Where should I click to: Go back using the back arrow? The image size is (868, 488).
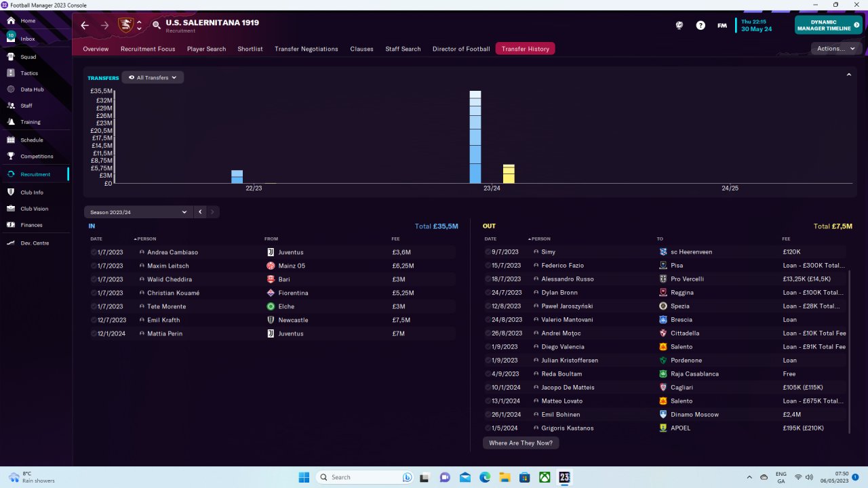click(x=85, y=25)
